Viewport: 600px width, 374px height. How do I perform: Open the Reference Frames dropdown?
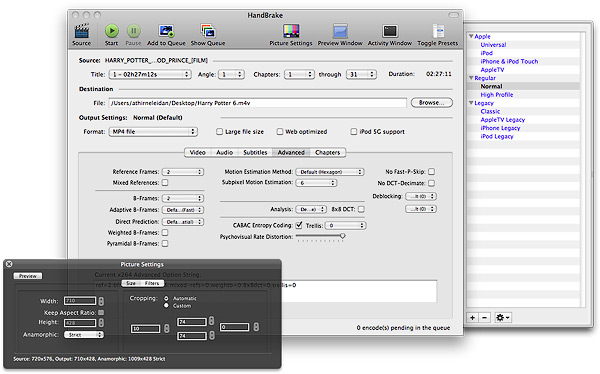pos(183,172)
